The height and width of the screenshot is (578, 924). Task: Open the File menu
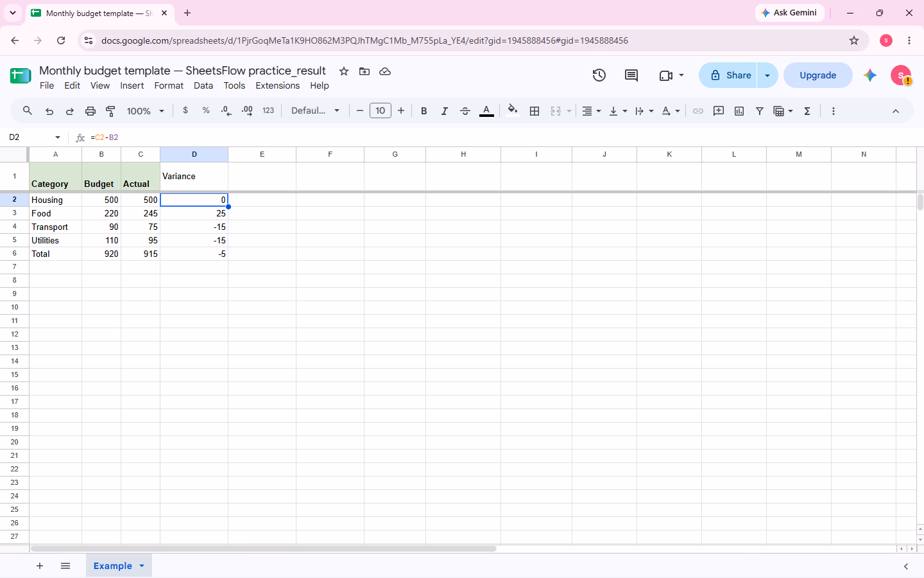point(47,85)
